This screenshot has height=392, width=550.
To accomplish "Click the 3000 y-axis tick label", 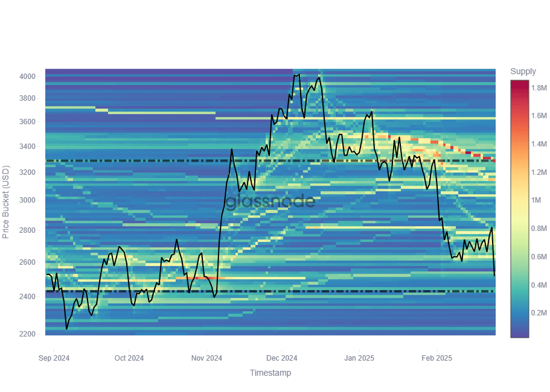I will tap(27, 200).
